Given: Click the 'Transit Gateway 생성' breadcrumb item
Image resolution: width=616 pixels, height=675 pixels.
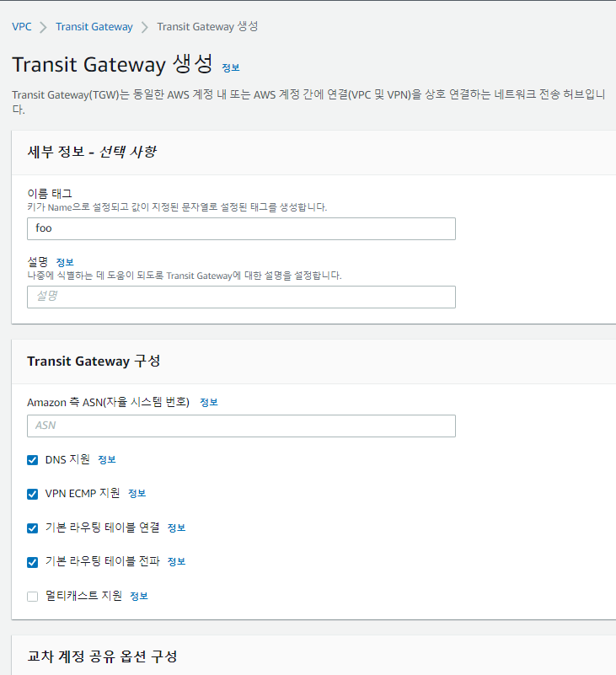Looking at the screenshot, I should click(207, 27).
